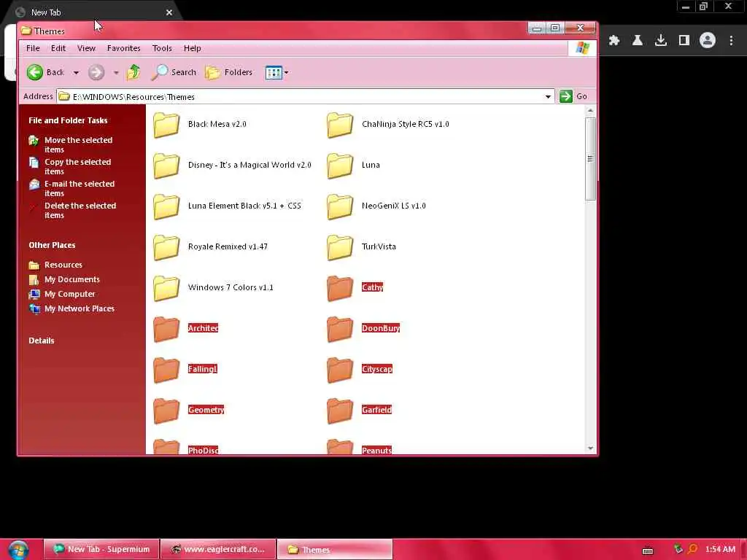Viewport: 747px width, 560px height.
Task: Close the browser New Tab tab
Action: point(169,12)
